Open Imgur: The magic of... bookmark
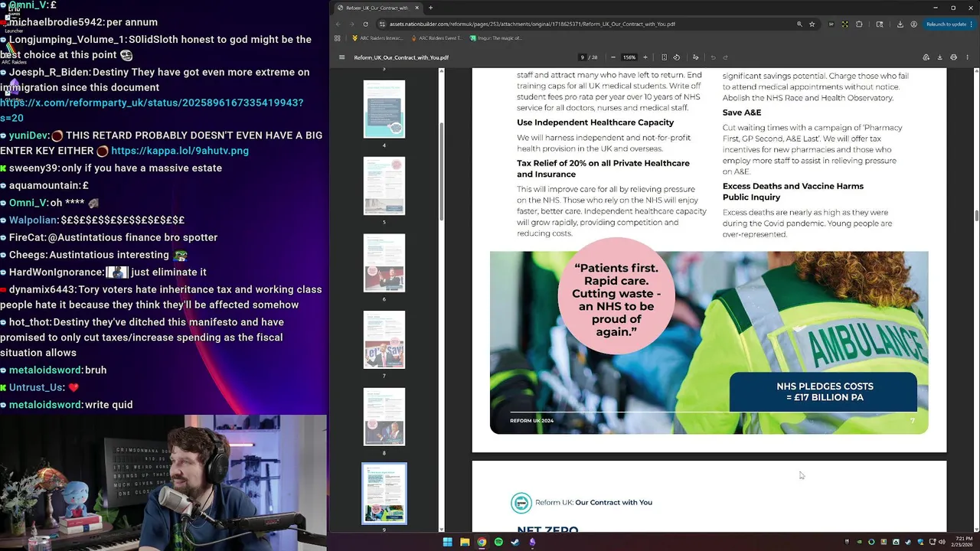The width and height of the screenshot is (980, 551). click(496, 37)
